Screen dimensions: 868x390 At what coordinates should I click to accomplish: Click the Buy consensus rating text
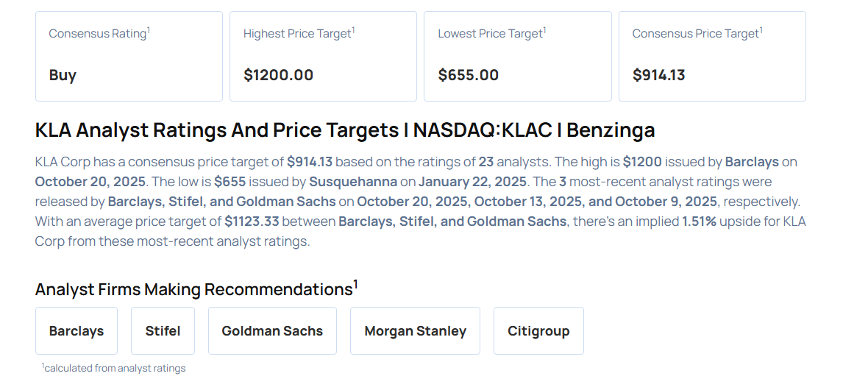point(63,75)
